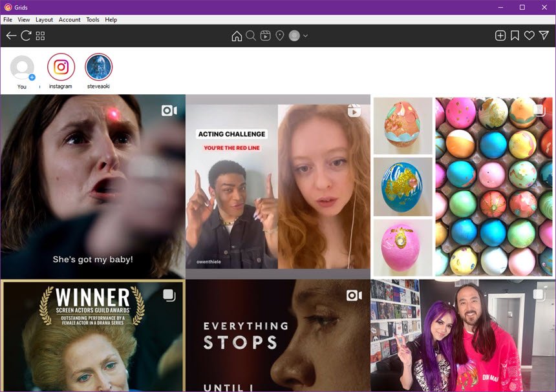556x392 pixels.
Task: Open the Tools menu
Action: coord(92,20)
